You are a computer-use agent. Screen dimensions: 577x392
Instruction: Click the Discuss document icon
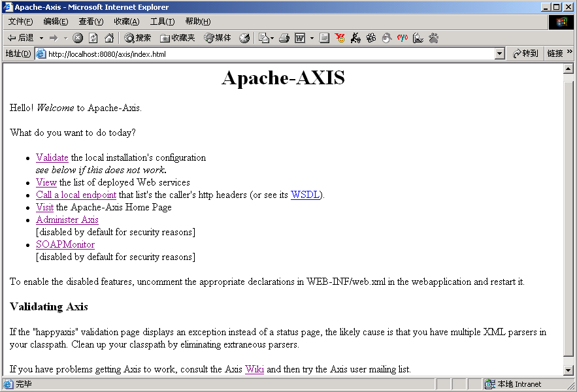[x=324, y=38]
